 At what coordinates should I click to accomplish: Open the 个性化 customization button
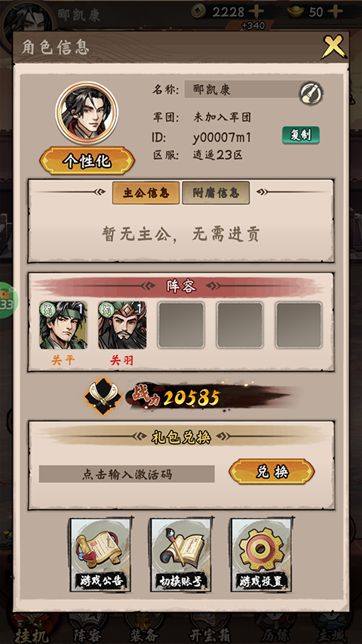click(87, 161)
